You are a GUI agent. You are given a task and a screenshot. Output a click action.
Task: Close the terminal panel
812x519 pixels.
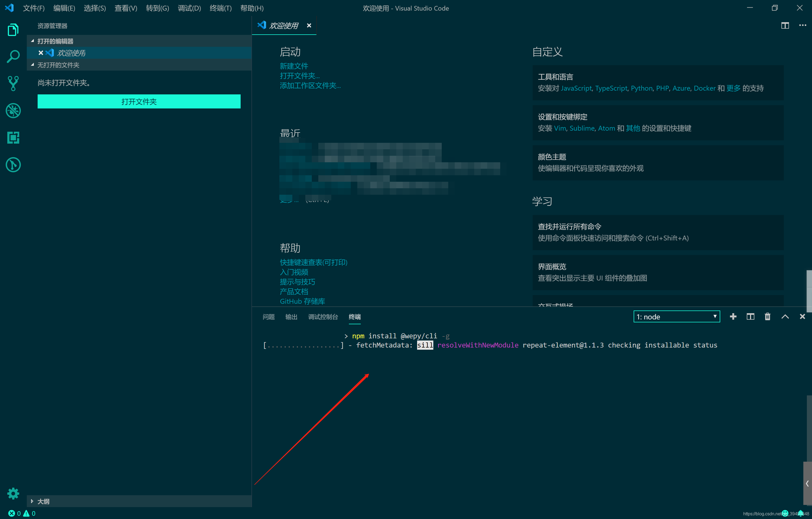pos(802,317)
